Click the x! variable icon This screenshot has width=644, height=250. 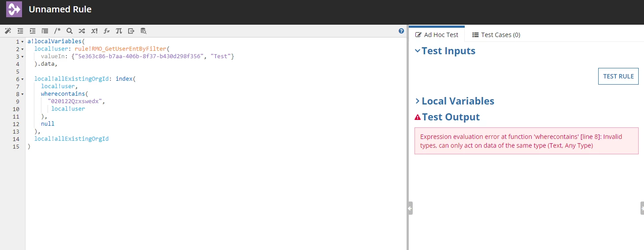[x=94, y=31]
